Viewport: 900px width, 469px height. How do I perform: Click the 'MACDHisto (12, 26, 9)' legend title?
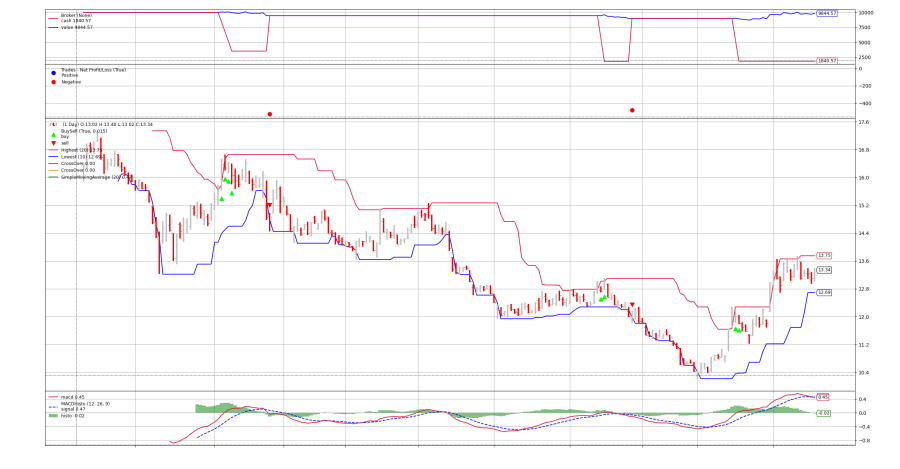click(86, 404)
